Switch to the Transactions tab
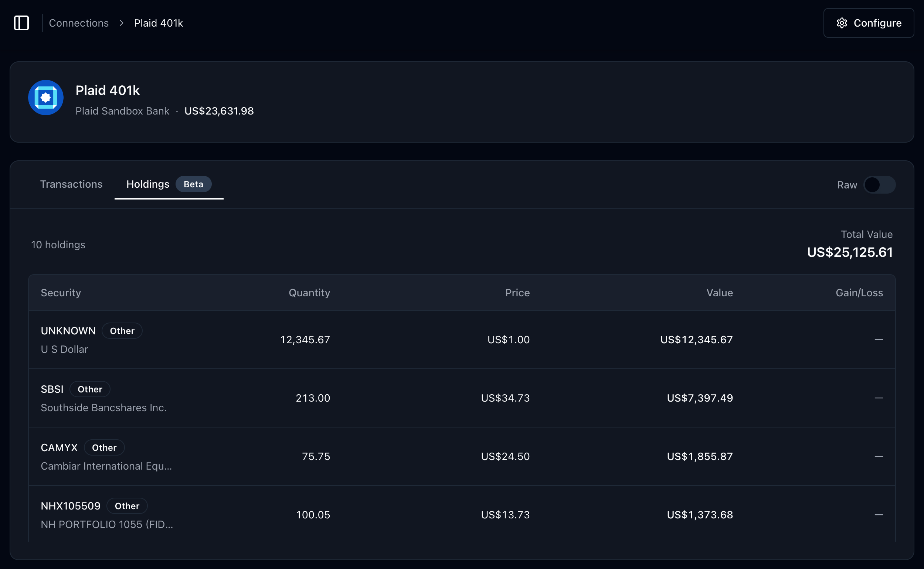924x569 pixels. point(71,184)
